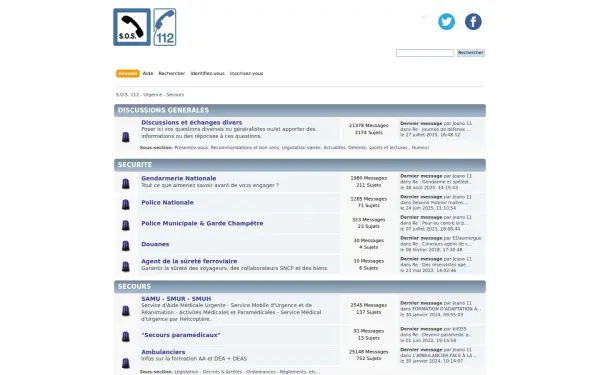Screen dimensions: 600x375
Task: Open the SAMU - SMUR - SMUH forum
Action: click(x=176, y=299)
